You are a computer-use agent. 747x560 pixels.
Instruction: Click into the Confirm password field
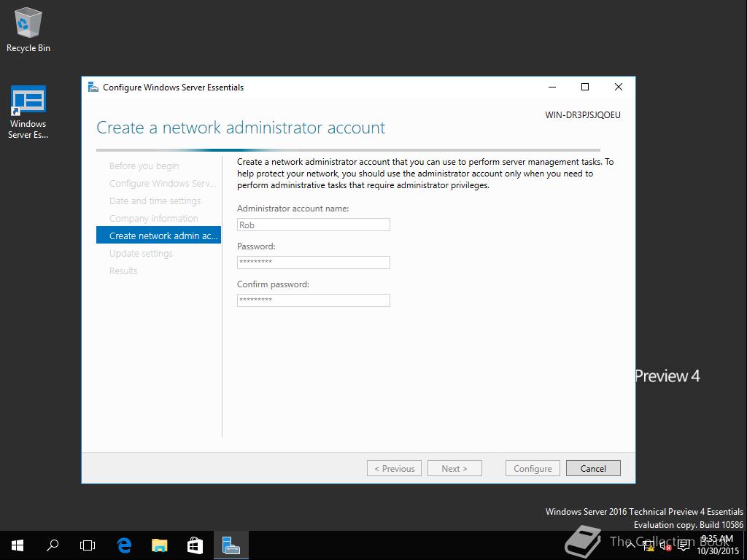314,300
